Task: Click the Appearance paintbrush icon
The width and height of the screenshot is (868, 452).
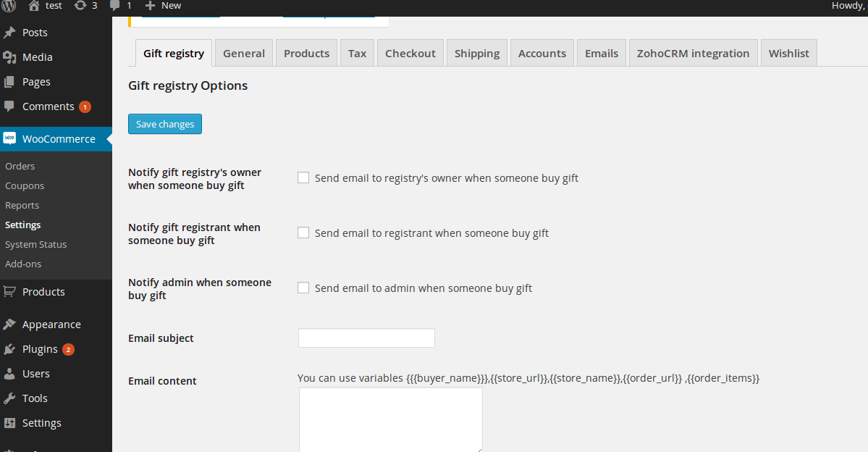Action: (x=9, y=325)
